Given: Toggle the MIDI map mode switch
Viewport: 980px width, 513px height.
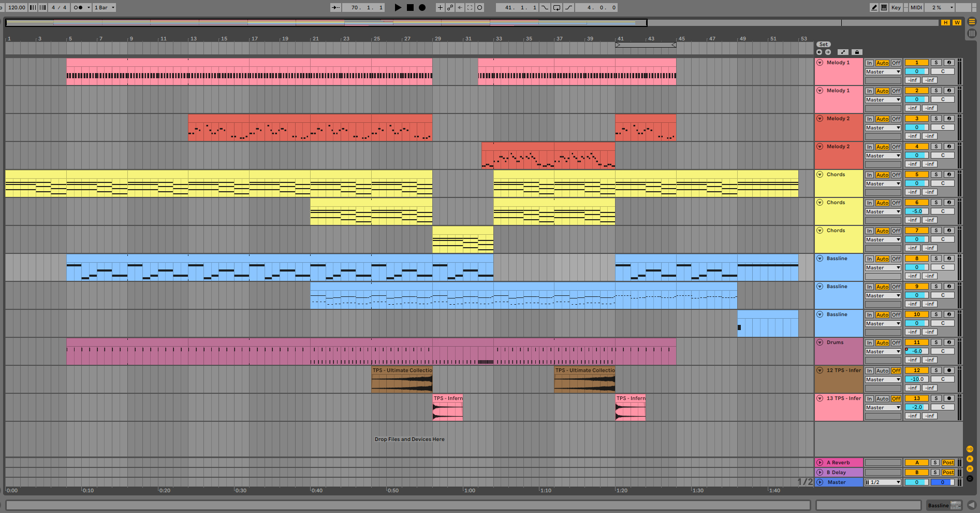Looking at the screenshot, I should pos(916,7).
